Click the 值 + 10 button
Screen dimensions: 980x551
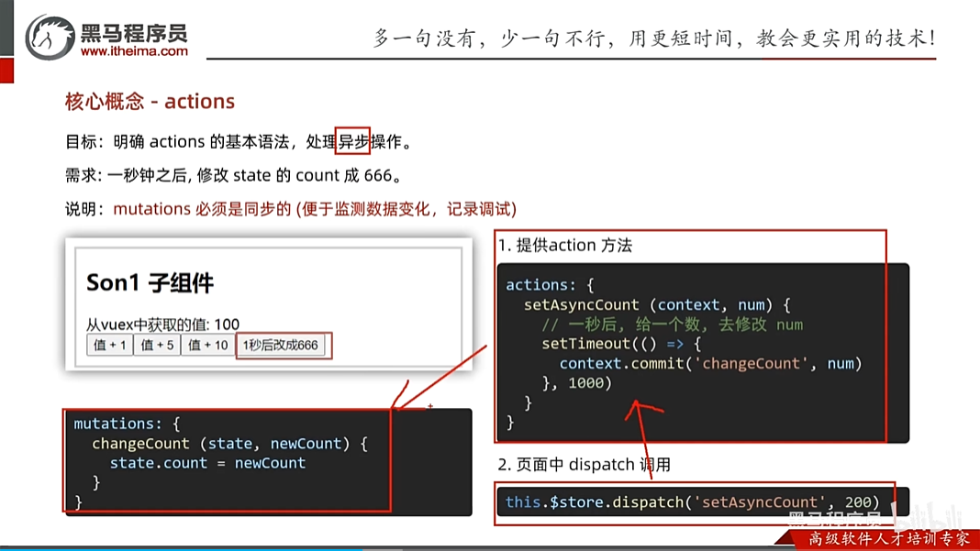(x=207, y=345)
